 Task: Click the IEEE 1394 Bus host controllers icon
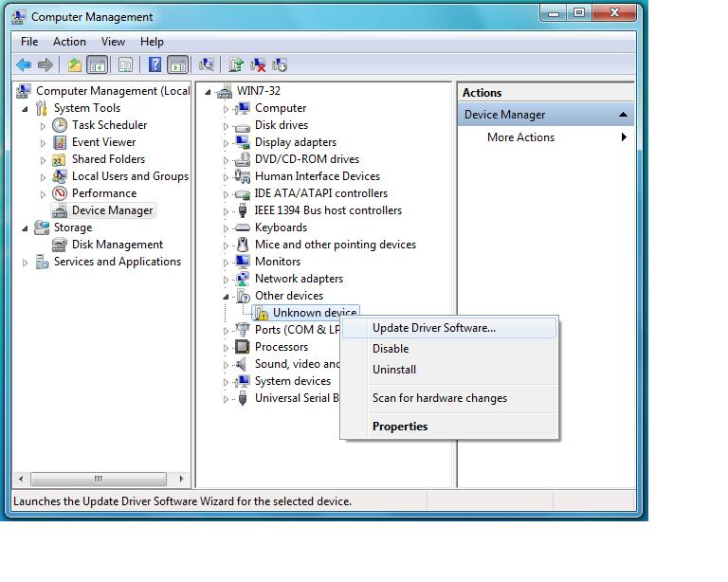pyautogui.click(x=243, y=210)
